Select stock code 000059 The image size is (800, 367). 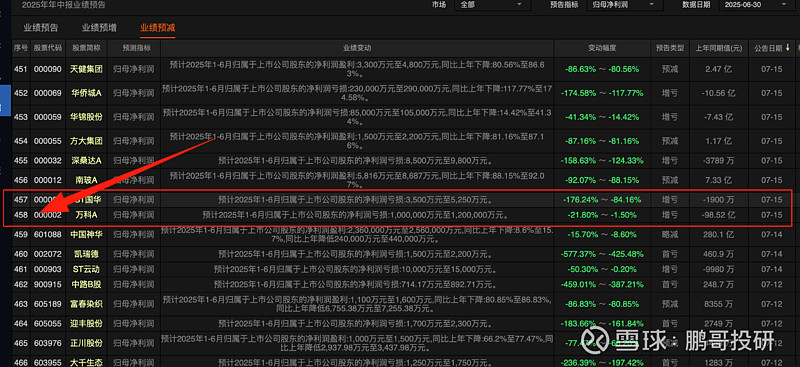click(x=48, y=117)
